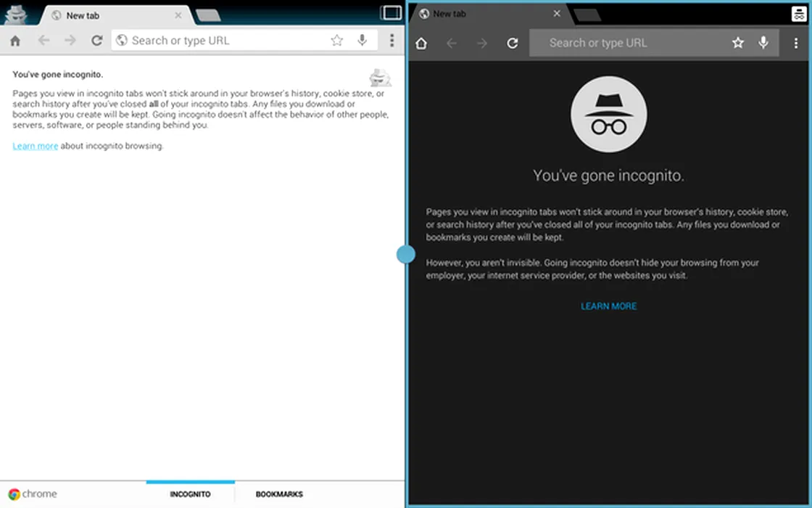This screenshot has height=508, width=812.
Task: Reload the page in the dark-themed browser
Action: tap(513, 44)
